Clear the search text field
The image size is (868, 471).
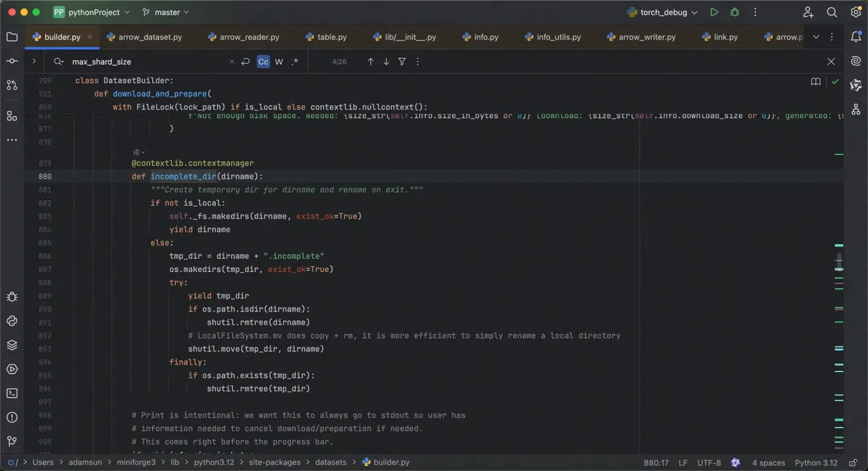pos(232,61)
